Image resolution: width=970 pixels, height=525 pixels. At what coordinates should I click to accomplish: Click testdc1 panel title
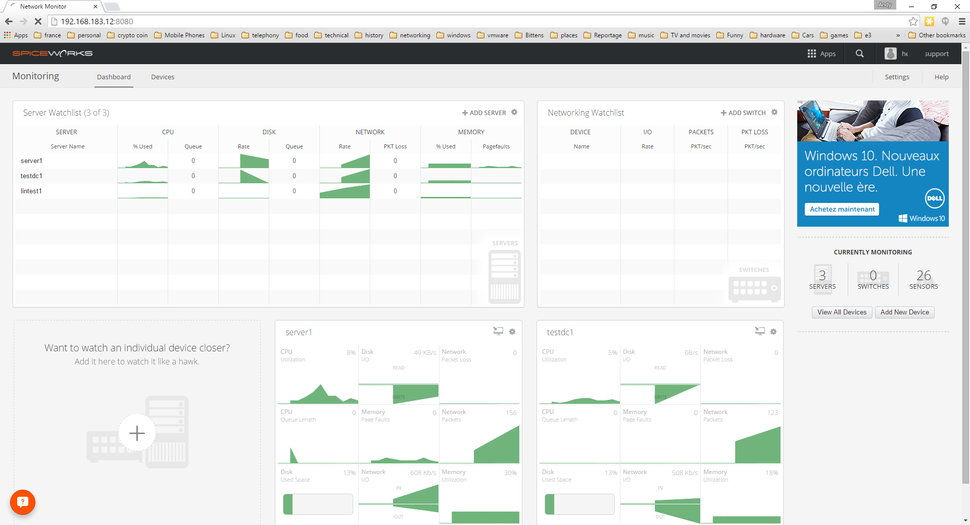click(x=560, y=332)
